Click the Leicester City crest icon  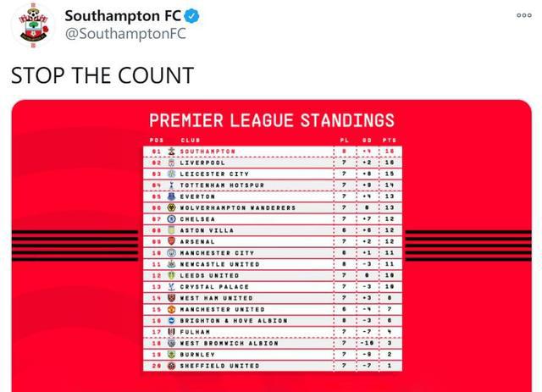[x=172, y=174]
